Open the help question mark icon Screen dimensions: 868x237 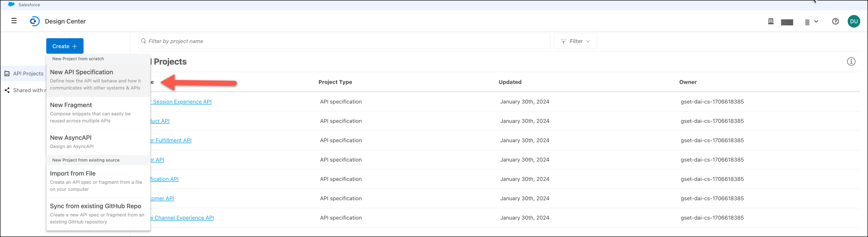click(835, 22)
